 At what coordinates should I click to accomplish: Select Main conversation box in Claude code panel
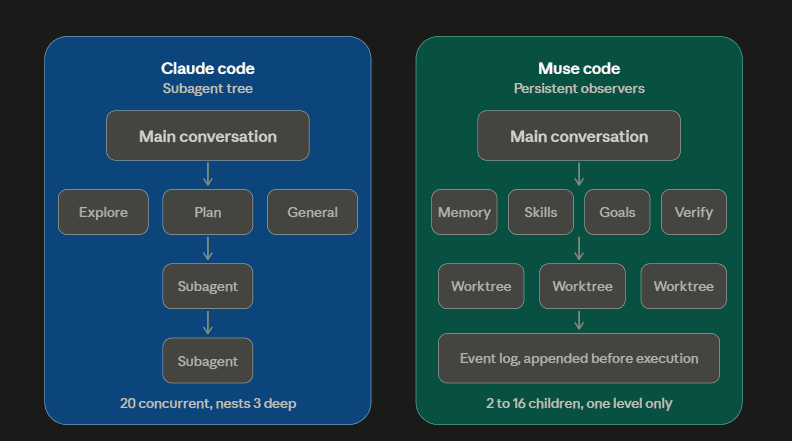point(208,136)
